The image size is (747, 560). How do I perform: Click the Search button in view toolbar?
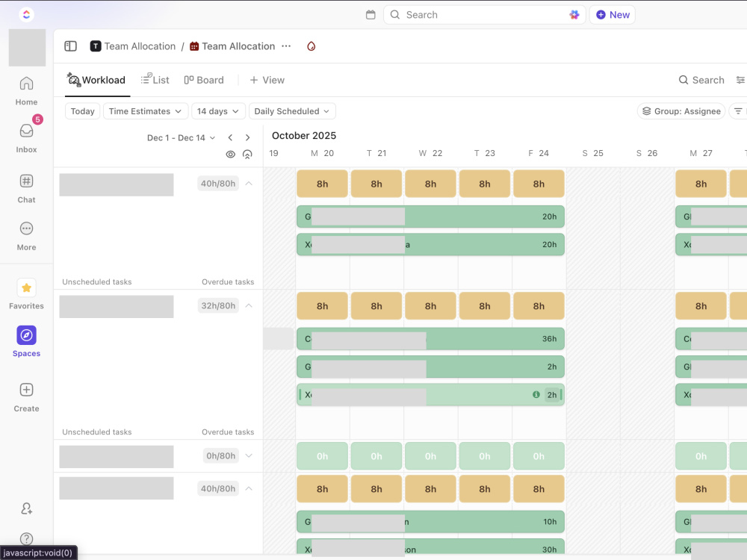coord(701,80)
